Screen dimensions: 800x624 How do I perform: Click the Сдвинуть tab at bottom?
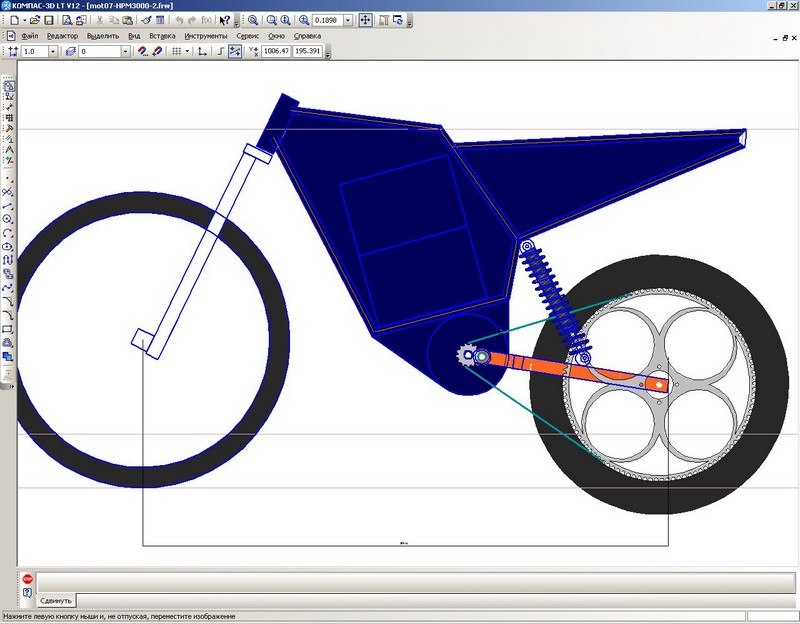click(56, 601)
